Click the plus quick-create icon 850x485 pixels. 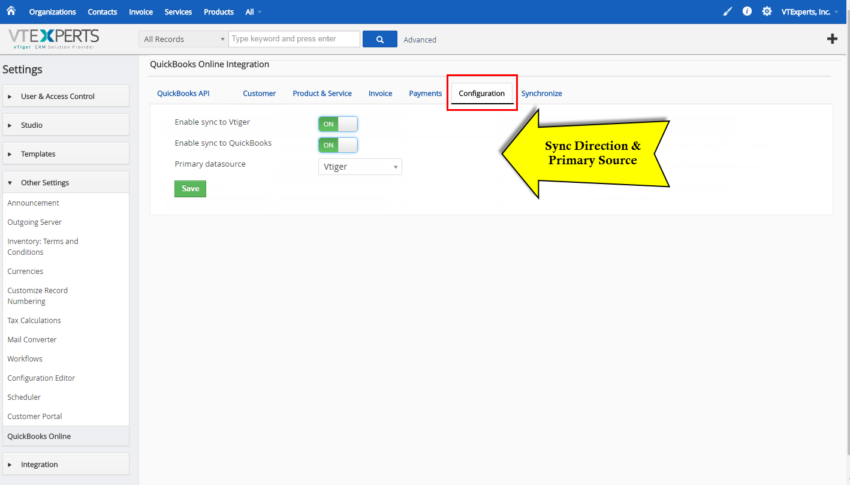click(832, 39)
